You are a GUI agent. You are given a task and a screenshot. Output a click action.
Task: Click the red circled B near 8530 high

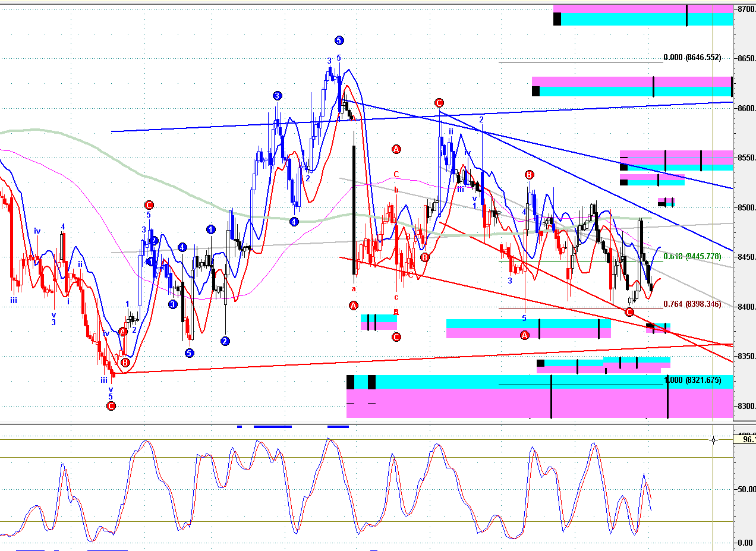529,174
